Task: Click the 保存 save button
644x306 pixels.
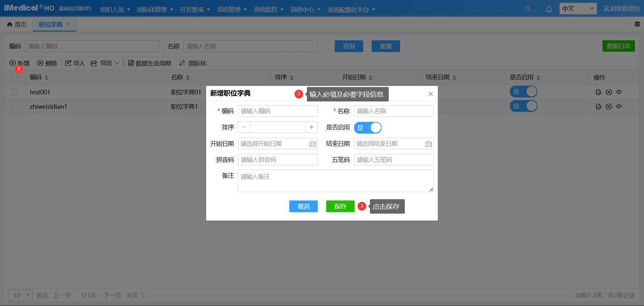Action: pyautogui.click(x=340, y=206)
